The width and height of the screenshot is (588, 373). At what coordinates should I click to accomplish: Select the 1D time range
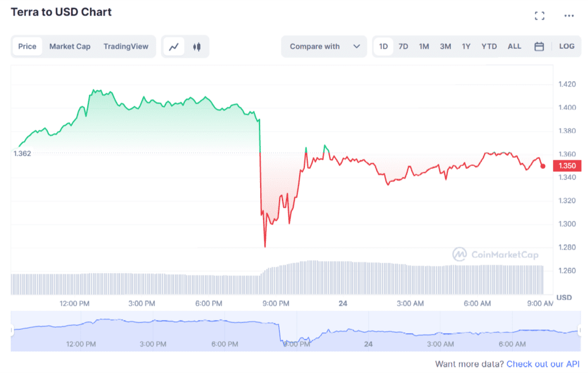(383, 47)
